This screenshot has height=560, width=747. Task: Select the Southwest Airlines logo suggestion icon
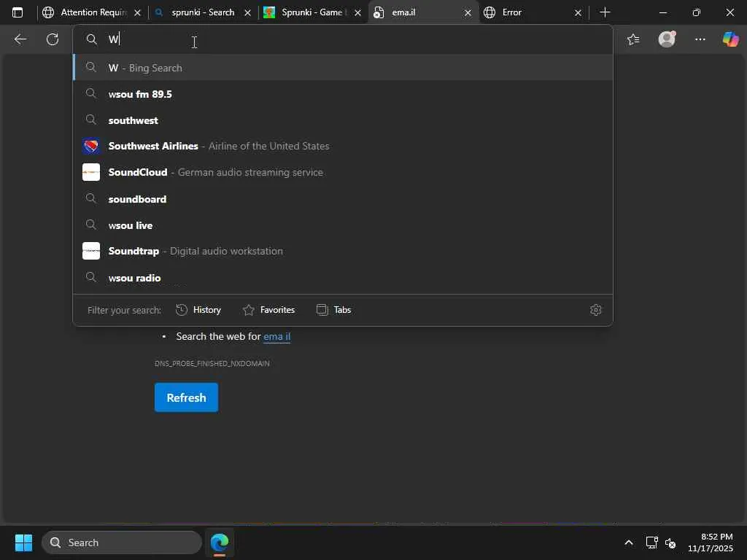tap(91, 146)
